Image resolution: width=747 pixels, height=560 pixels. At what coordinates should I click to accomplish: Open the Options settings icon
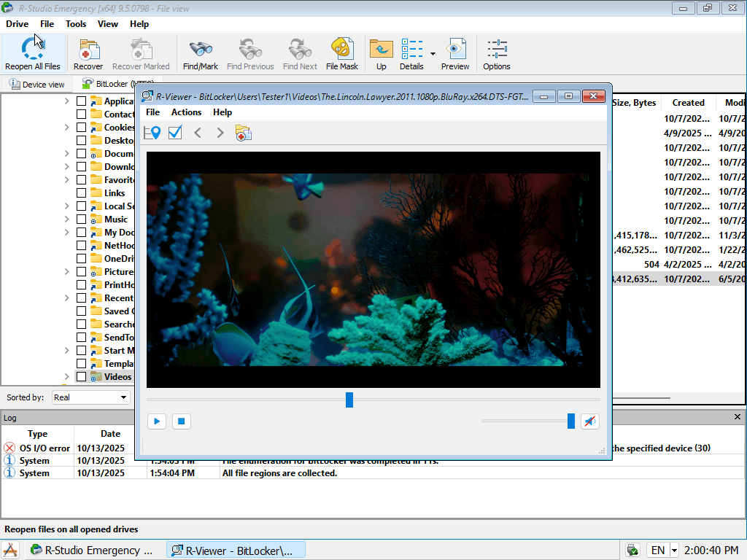(496, 52)
